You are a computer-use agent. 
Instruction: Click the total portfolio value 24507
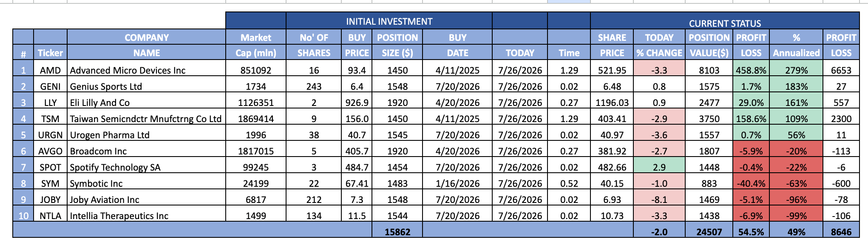pos(709,232)
